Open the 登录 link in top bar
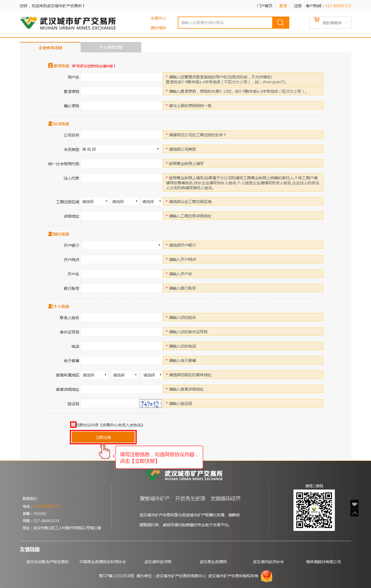371x588 pixels. [x=283, y=6]
